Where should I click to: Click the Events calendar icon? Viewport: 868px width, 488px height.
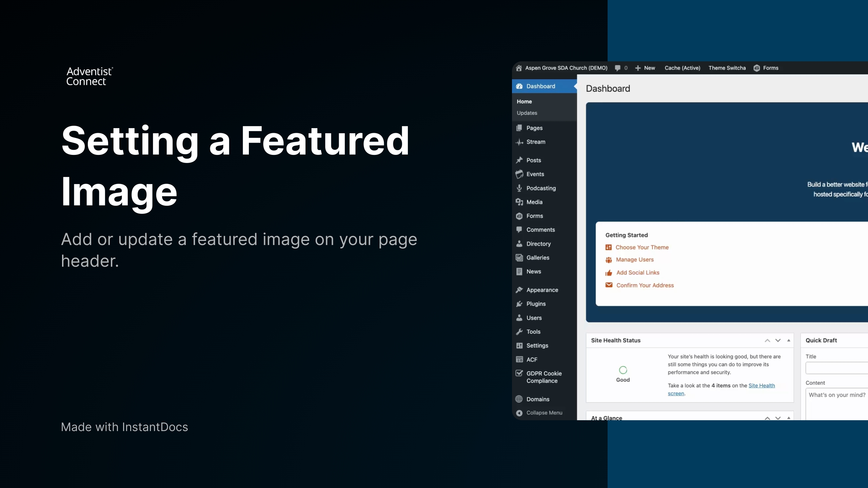(519, 174)
